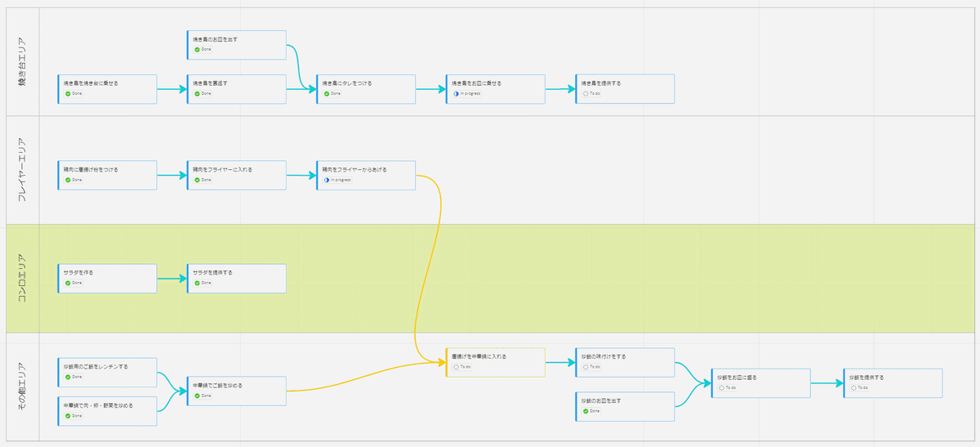Image resolution: width=980 pixels, height=447 pixels.
Task: Click the card title 焼き鳥をお皿に乗せる
Action: [477, 83]
